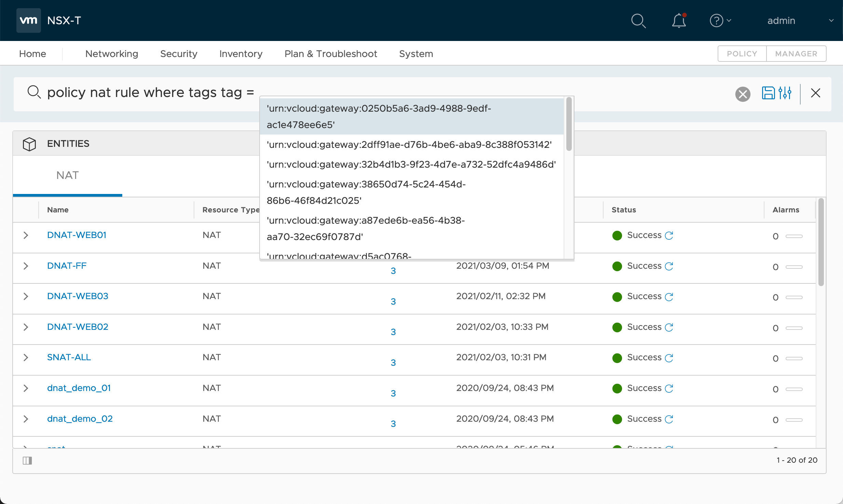
Task: Open the System tab
Action: 416,54
